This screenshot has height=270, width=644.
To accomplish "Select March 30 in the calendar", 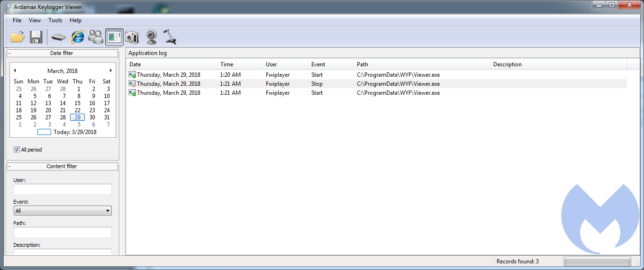I will (92, 117).
